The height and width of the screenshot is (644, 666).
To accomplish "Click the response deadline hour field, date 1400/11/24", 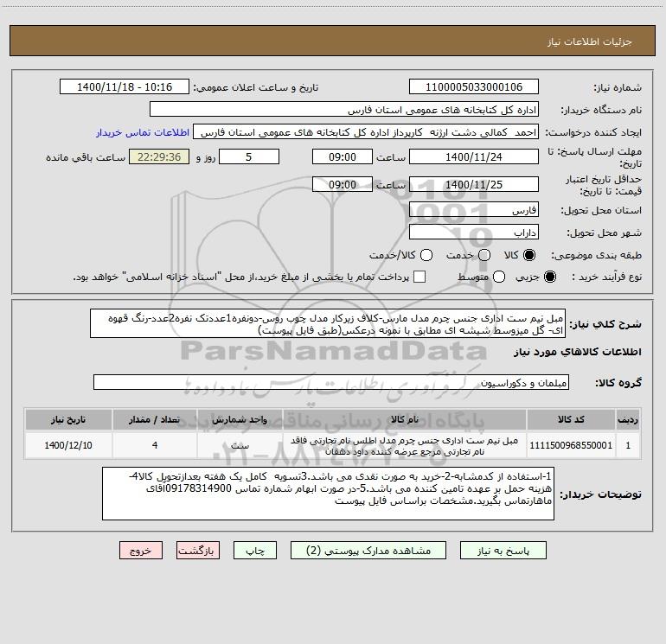I will (343, 157).
